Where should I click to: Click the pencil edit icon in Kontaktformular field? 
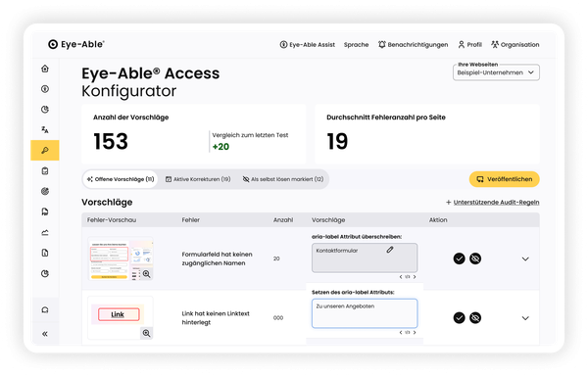click(x=390, y=250)
